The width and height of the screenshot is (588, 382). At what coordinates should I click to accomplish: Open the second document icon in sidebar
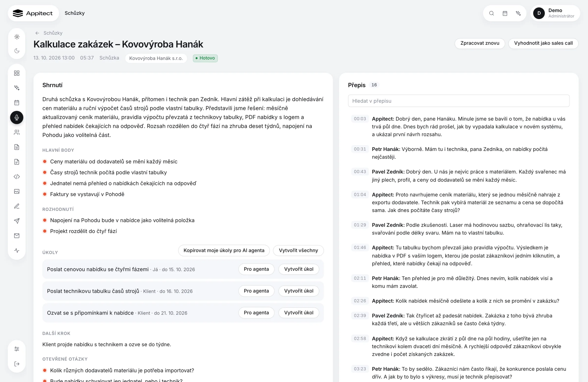point(17,162)
